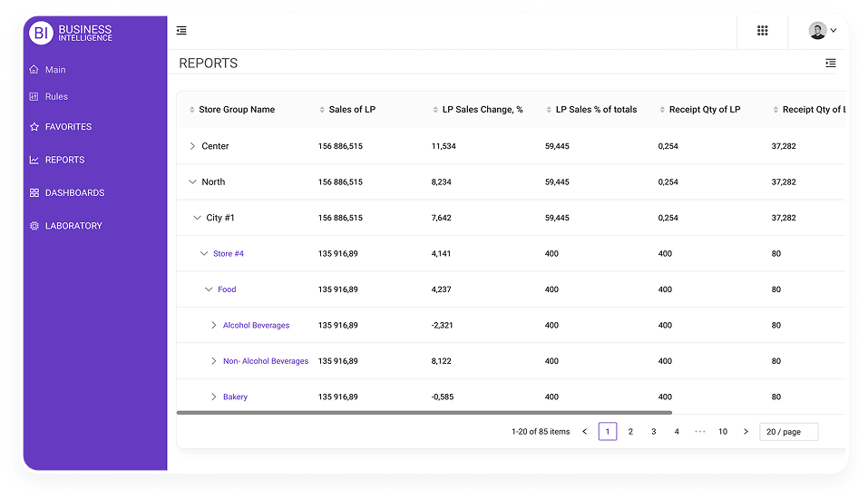Collapse the North row
This screenshot has height=500, width=868.
click(x=192, y=181)
